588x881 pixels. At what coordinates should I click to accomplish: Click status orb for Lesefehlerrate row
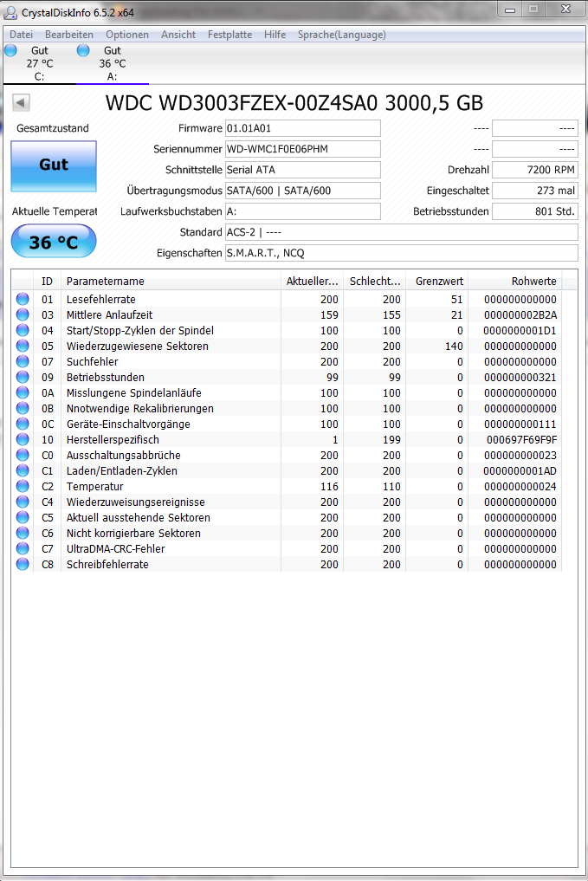click(23, 299)
